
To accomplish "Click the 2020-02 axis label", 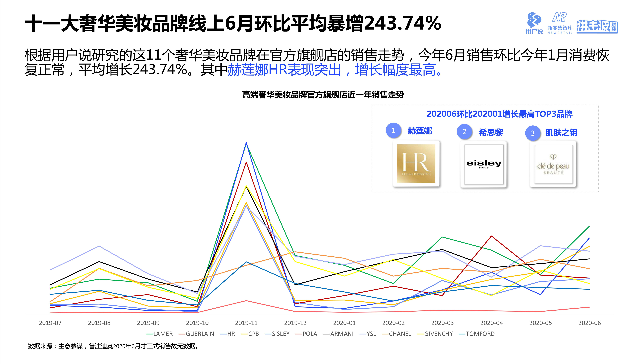I will tap(393, 323).
